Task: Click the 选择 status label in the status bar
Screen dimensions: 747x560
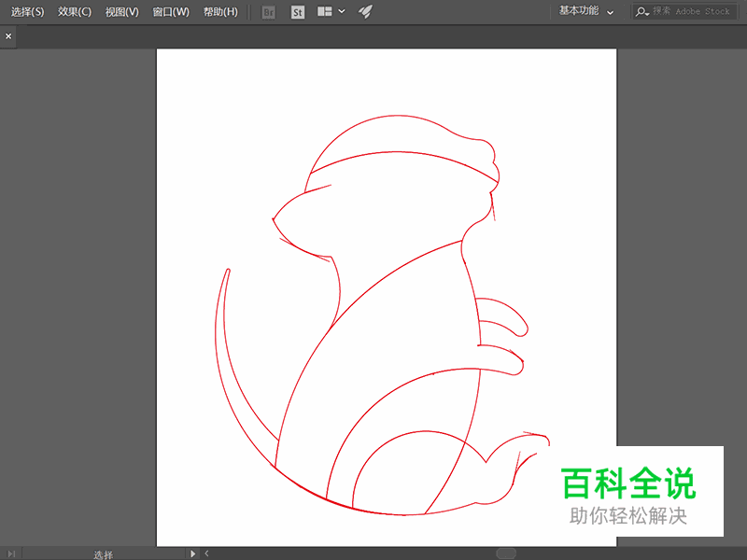Action: tap(103, 553)
